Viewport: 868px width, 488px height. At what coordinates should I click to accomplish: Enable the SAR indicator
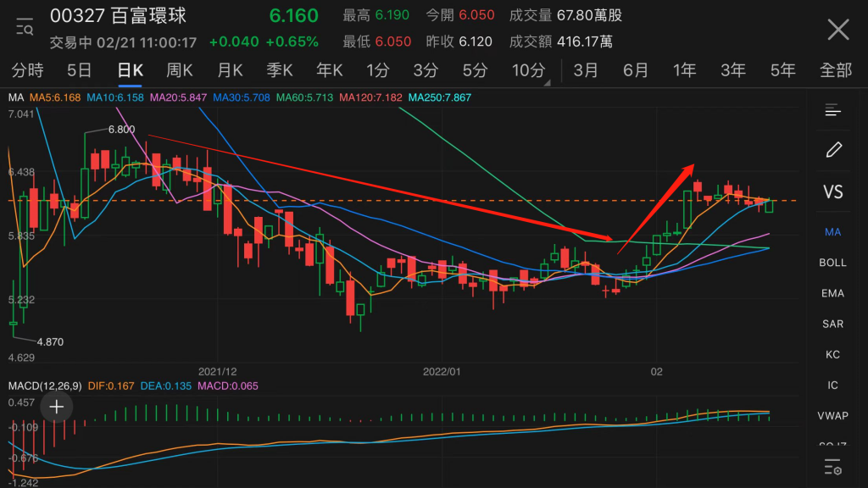click(832, 324)
